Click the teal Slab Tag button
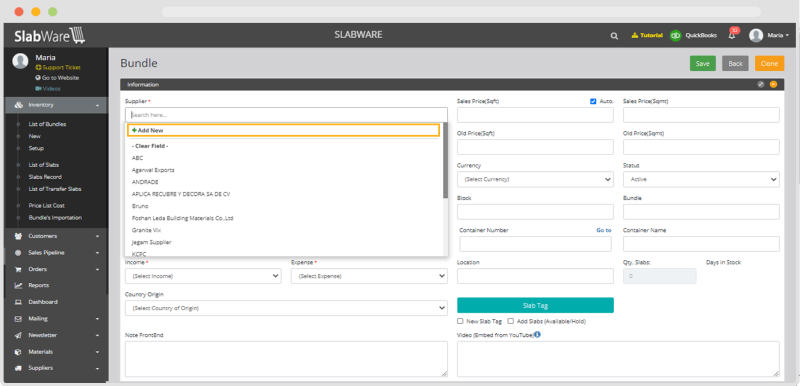Image resolution: width=800 pixels, height=386 pixels. pyautogui.click(x=535, y=305)
